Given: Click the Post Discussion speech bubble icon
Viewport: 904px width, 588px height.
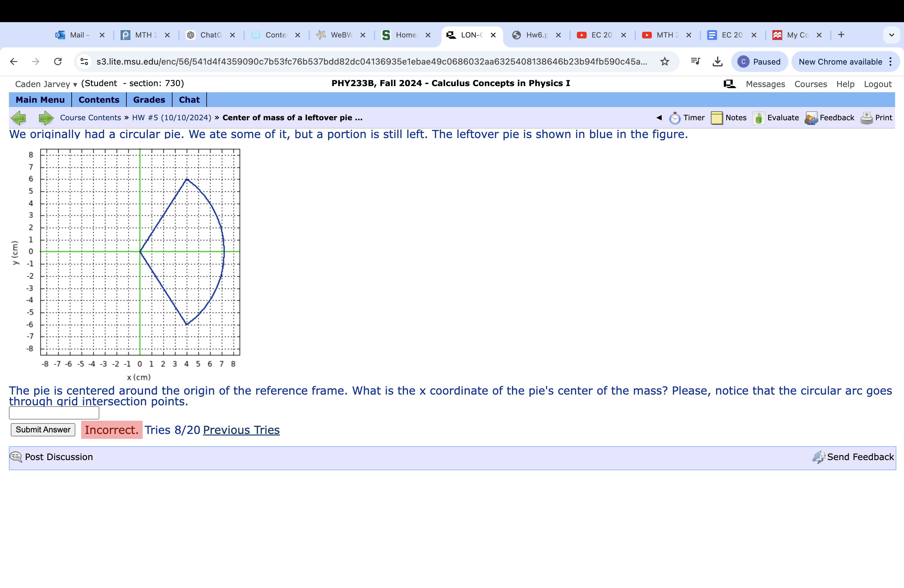Looking at the screenshot, I should (x=16, y=457).
